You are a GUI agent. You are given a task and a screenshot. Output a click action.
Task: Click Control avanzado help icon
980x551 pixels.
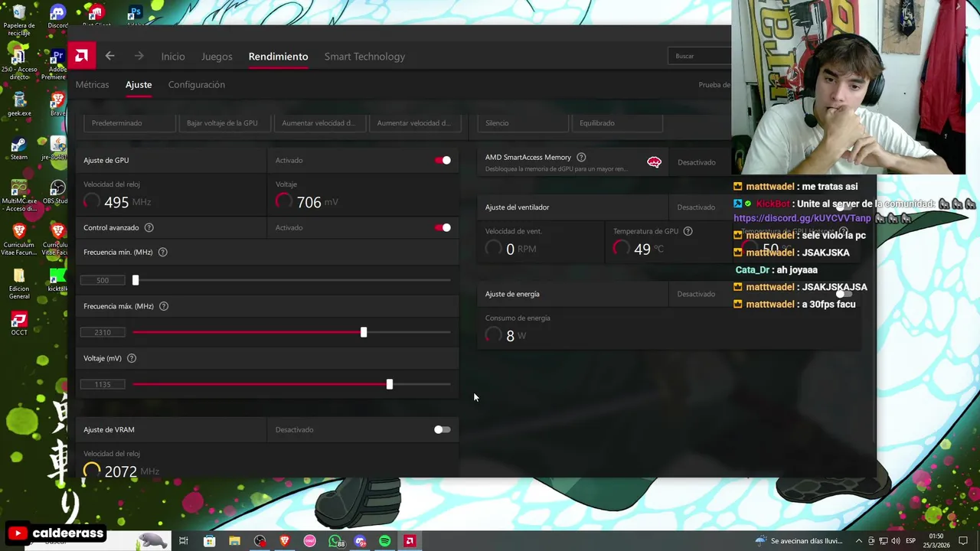point(149,227)
